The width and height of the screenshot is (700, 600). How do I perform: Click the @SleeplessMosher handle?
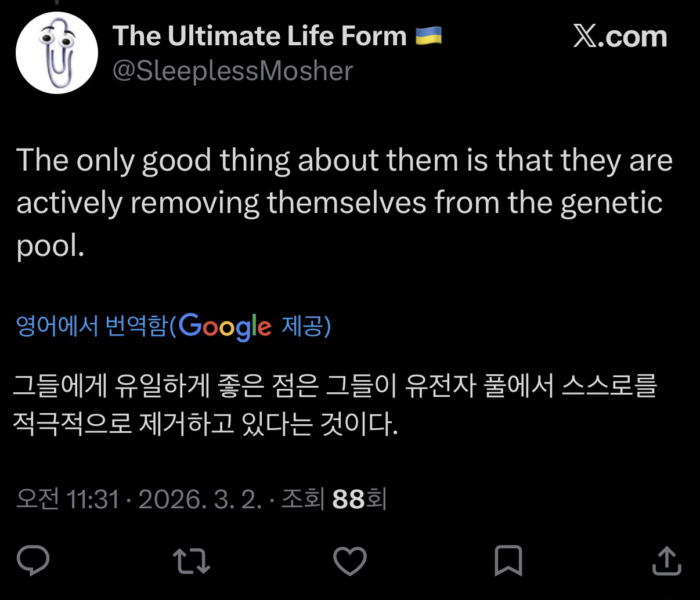pyautogui.click(x=232, y=71)
